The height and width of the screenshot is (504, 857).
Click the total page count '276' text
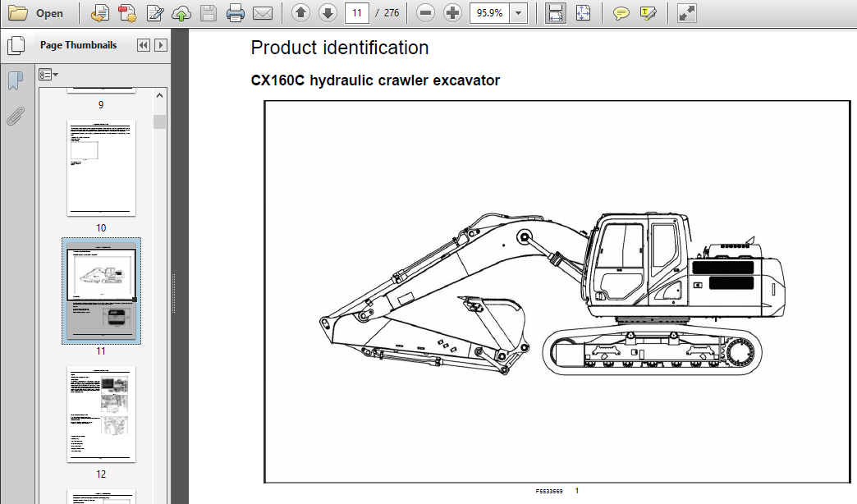392,13
